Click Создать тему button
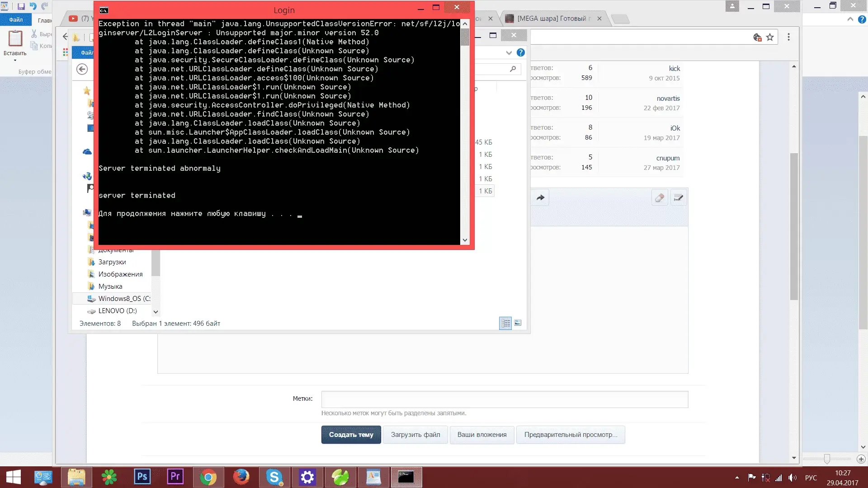Viewport: 868px width, 488px height. [351, 435]
